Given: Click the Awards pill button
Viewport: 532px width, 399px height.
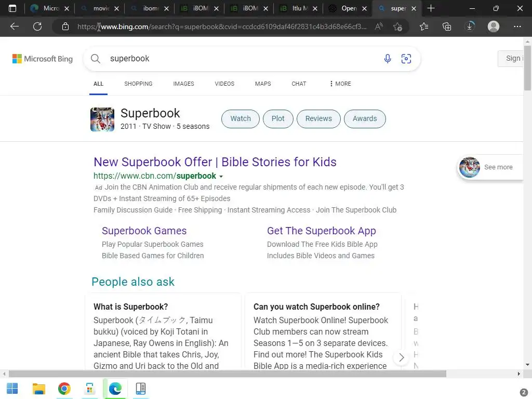Looking at the screenshot, I should 365,119.
